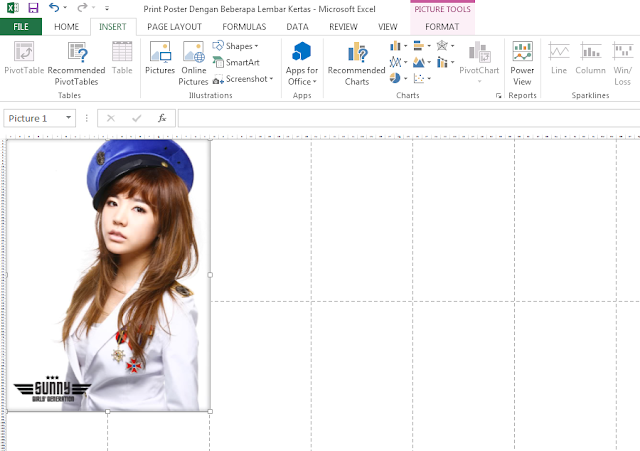This screenshot has width=640, height=451.
Task: Open the FILE tab
Action: pyautogui.click(x=21, y=27)
